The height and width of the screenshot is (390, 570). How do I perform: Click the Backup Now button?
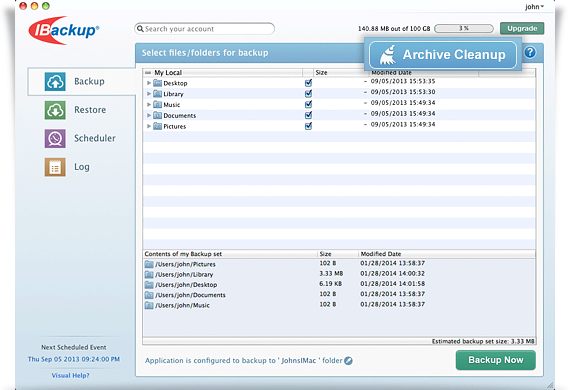coord(495,360)
